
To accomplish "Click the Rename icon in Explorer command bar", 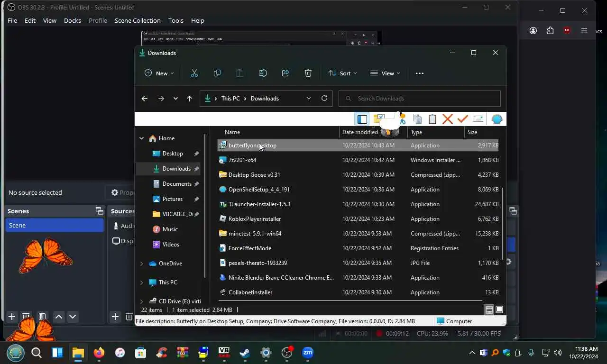I will click(x=263, y=73).
